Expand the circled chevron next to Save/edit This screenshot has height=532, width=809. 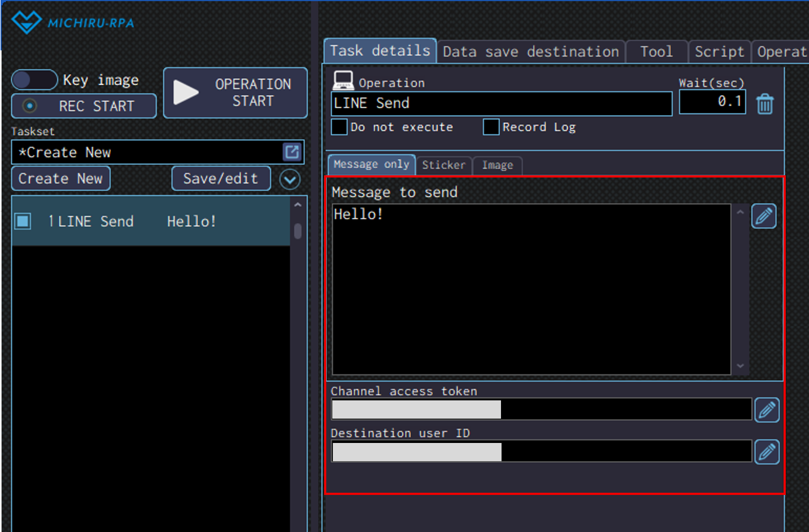tap(290, 179)
